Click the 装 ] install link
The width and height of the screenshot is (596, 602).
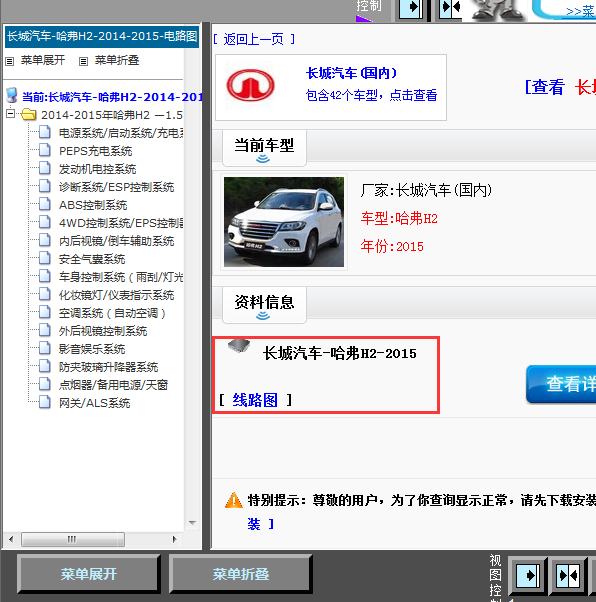point(260,524)
